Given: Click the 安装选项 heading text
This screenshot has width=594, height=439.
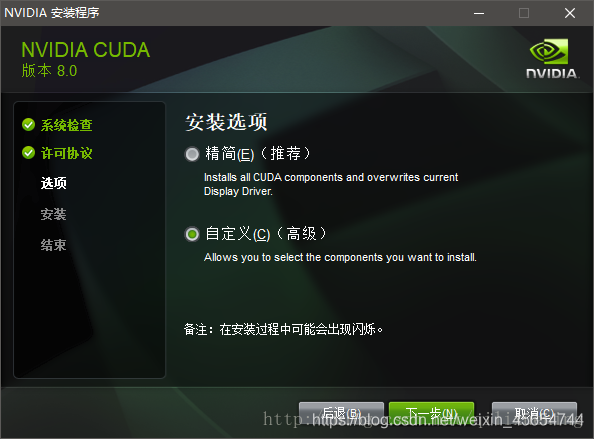Looking at the screenshot, I should 226,122.
